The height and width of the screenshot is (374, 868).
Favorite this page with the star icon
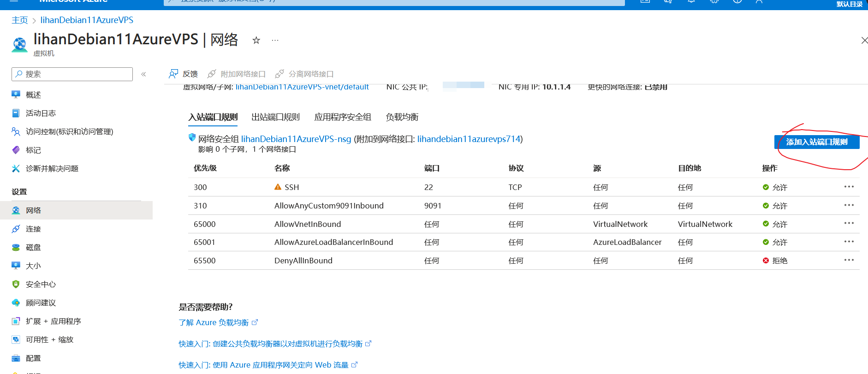[256, 40]
